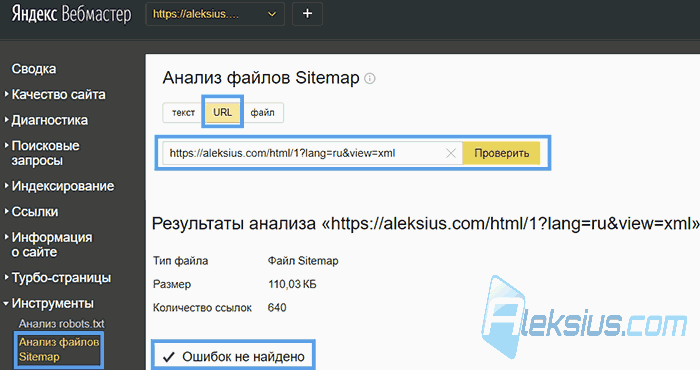Expand the Качество сайта section
The width and height of the screenshot is (700, 370).
[58, 95]
